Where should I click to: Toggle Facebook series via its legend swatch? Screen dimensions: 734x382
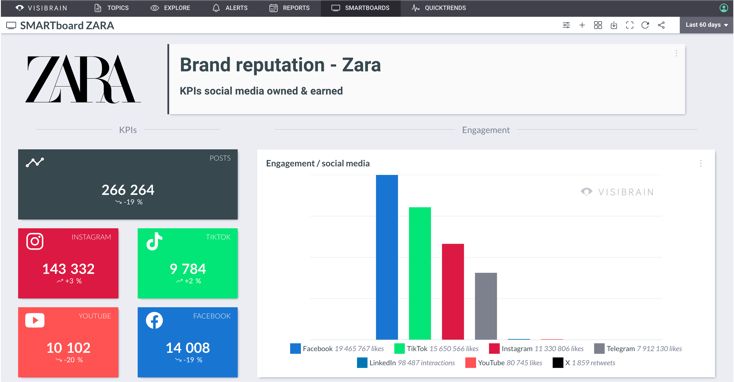(295, 349)
